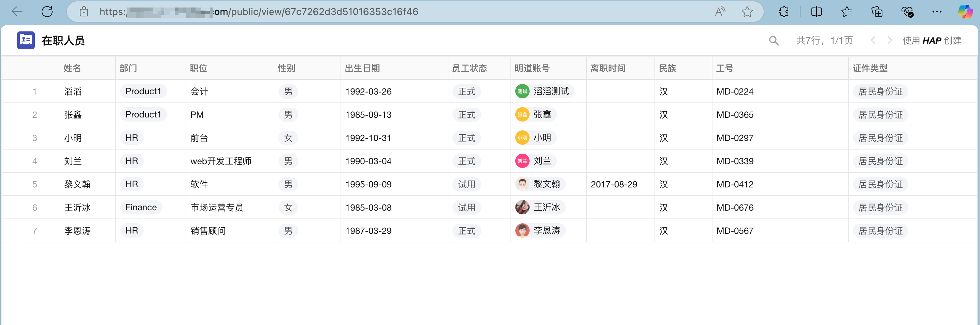Click the Finance department tag
The image size is (980, 325).
click(x=141, y=208)
